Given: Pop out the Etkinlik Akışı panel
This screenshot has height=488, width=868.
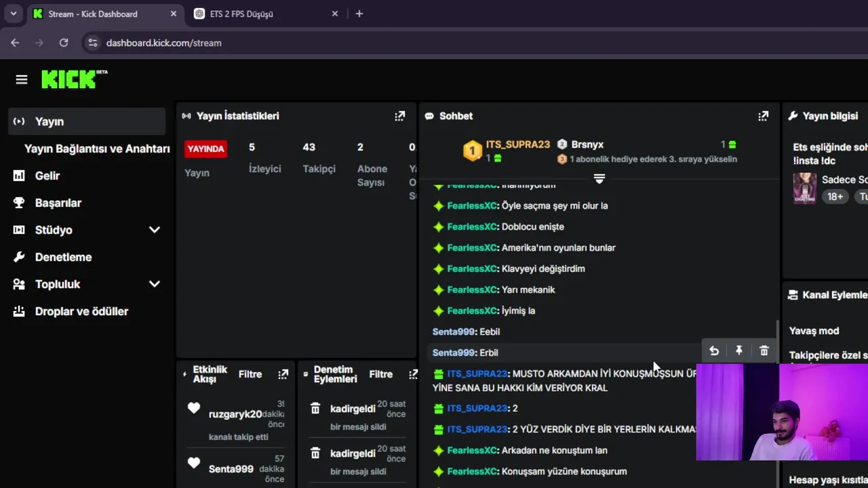Looking at the screenshot, I should [283, 374].
